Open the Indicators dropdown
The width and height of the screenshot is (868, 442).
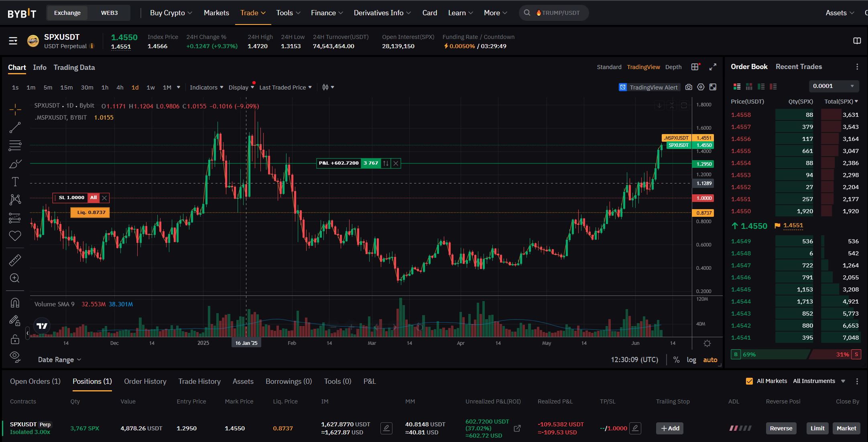206,88
